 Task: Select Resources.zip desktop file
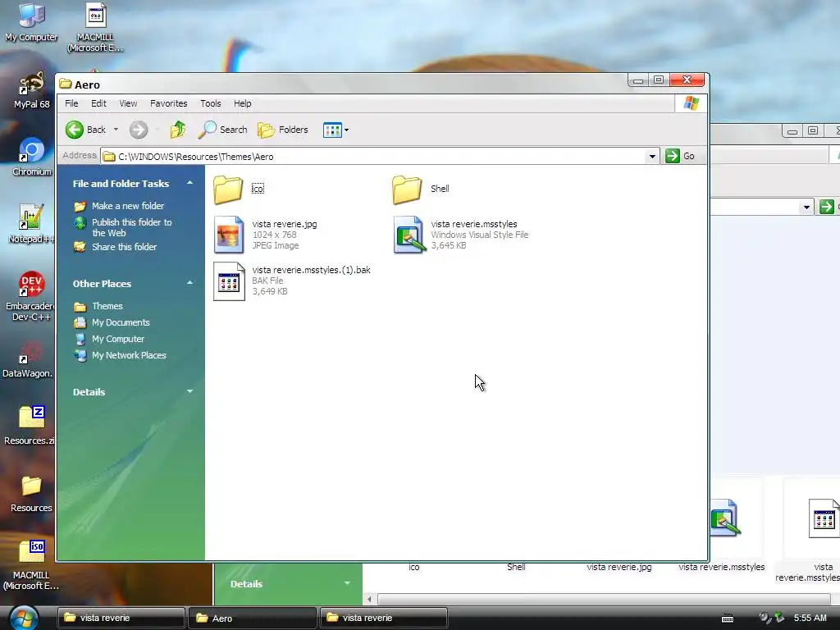click(30, 426)
